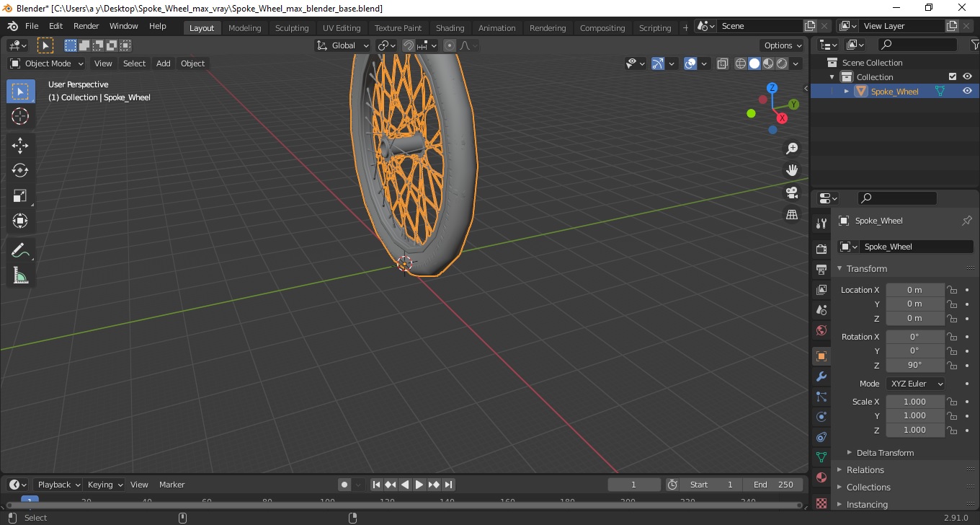The image size is (980, 525).
Task: Open Physics properties tab
Action: click(x=821, y=417)
